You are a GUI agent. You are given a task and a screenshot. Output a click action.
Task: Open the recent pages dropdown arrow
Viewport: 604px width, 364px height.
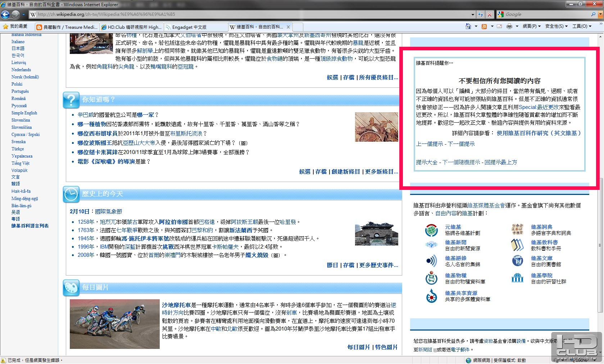[x=23, y=14]
